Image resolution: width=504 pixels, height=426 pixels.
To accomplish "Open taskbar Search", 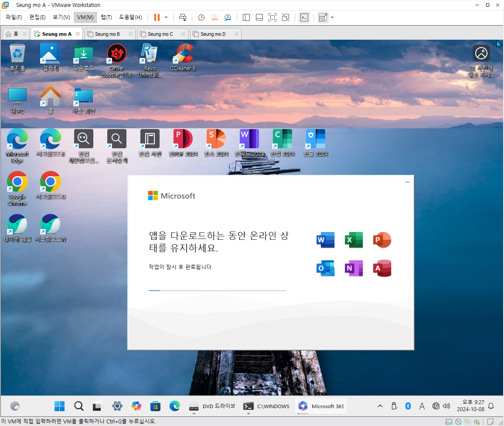I will coord(79,406).
